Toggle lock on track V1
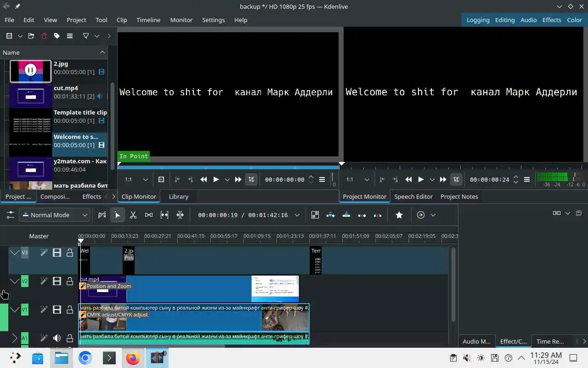Viewport: 588px width, 368px height. 70,310
